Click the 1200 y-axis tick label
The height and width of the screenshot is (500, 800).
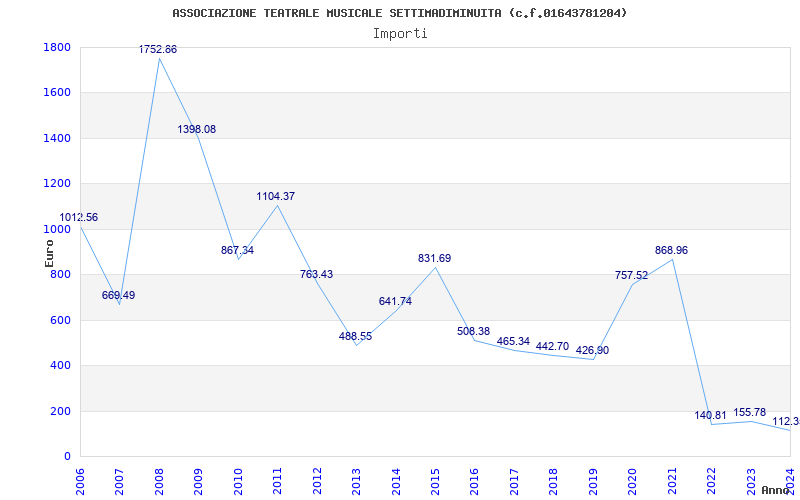[57, 184]
